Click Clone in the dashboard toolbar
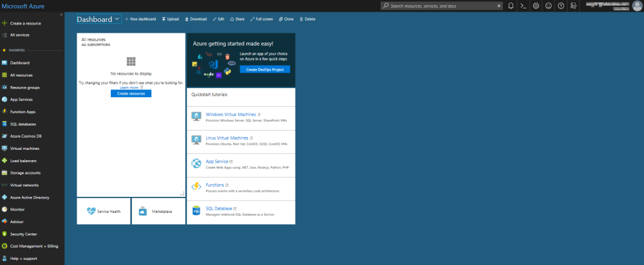Viewport: 644px width, 265px height. [287, 19]
